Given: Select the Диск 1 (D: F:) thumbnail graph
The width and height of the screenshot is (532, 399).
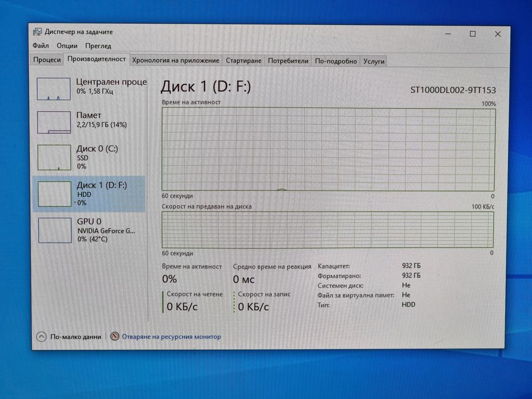Looking at the screenshot, I should pyautogui.click(x=55, y=194).
